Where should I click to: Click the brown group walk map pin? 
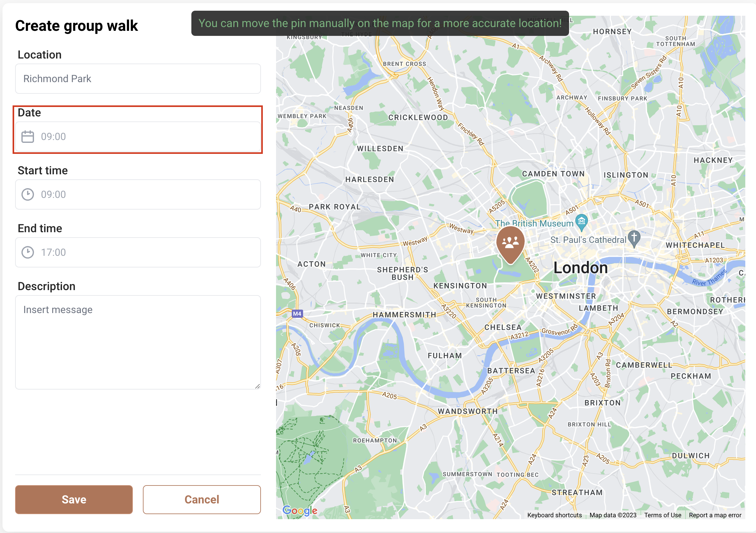[x=510, y=243]
